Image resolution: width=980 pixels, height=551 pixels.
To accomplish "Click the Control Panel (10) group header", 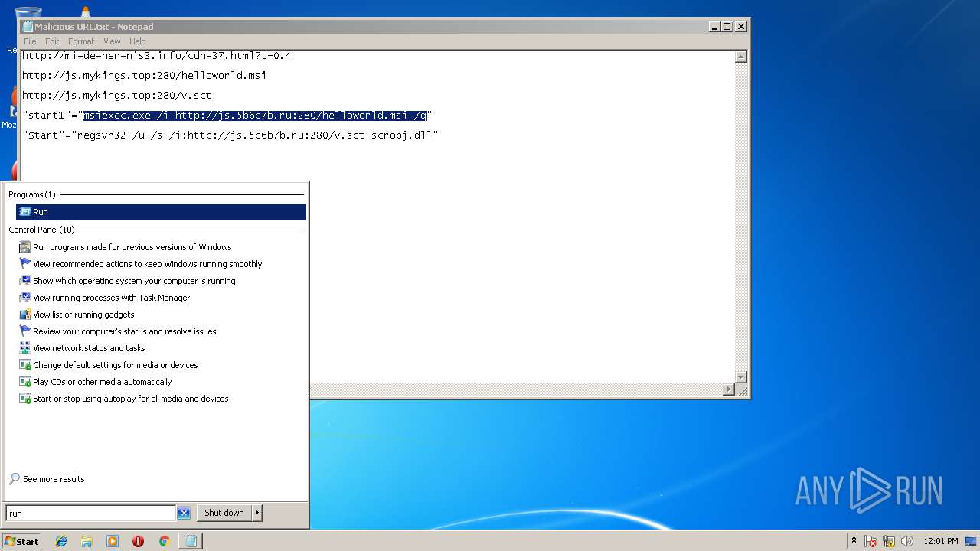I will (x=42, y=230).
